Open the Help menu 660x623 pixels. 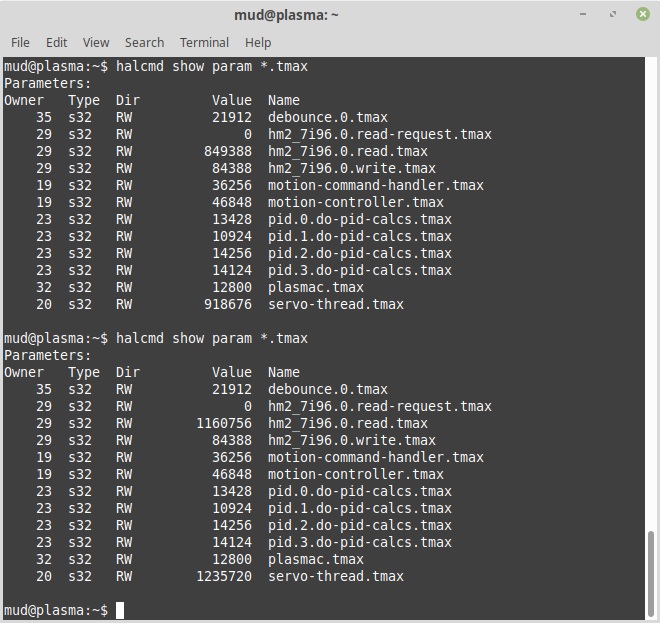pyautogui.click(x=258, y=43)
